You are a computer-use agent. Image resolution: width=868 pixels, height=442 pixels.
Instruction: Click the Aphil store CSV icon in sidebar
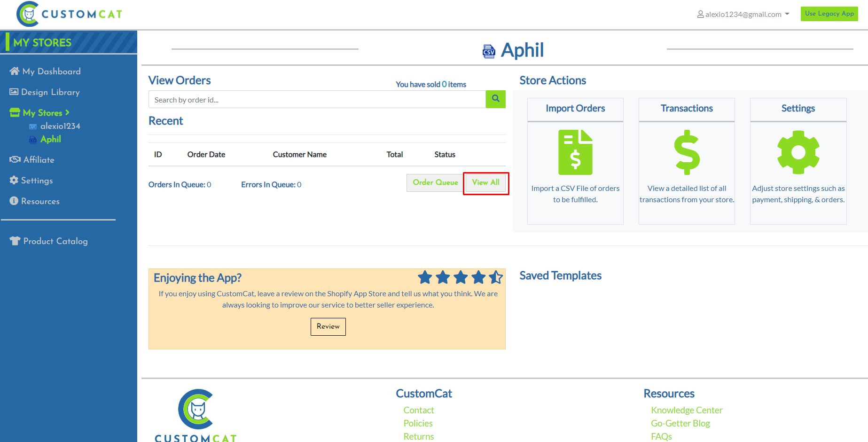[33, 140]
